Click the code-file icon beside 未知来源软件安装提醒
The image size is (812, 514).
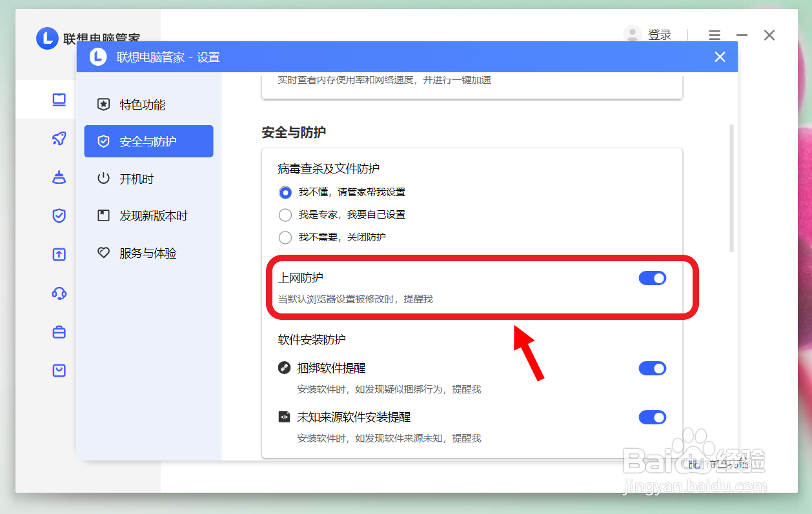[x=284, y=417]
